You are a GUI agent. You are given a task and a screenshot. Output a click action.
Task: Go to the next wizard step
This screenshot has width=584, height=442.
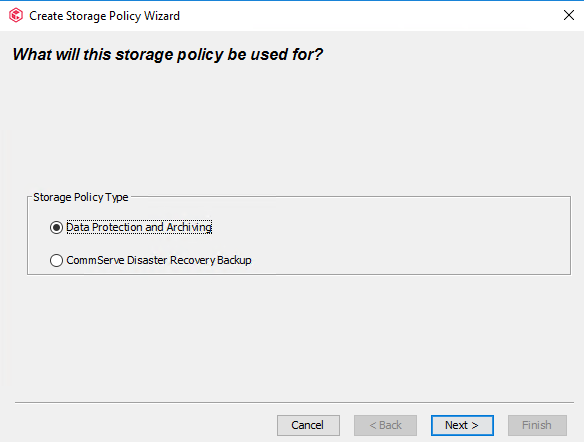tap(462, 425)
